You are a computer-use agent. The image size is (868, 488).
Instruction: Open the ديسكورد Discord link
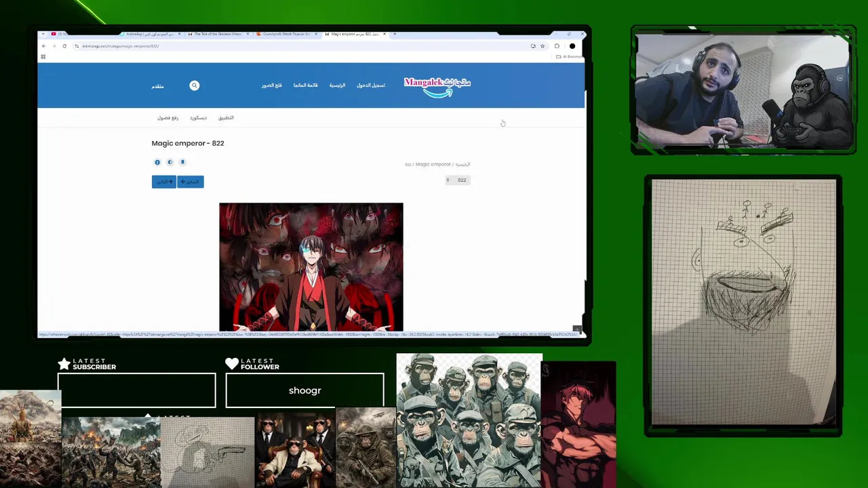click(198, 118)
